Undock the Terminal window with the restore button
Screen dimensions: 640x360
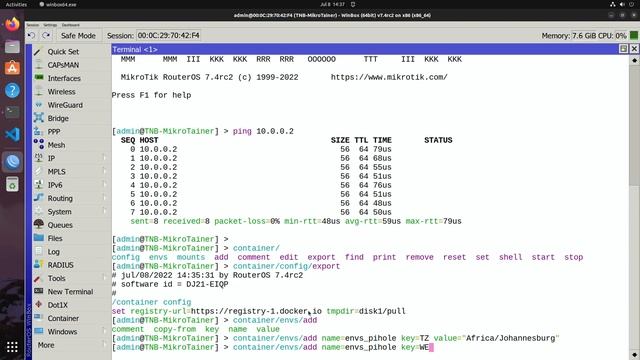(x=623, y=49)
